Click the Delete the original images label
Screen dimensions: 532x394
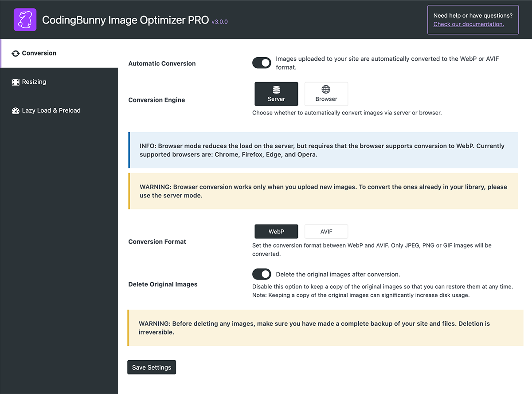338,274
